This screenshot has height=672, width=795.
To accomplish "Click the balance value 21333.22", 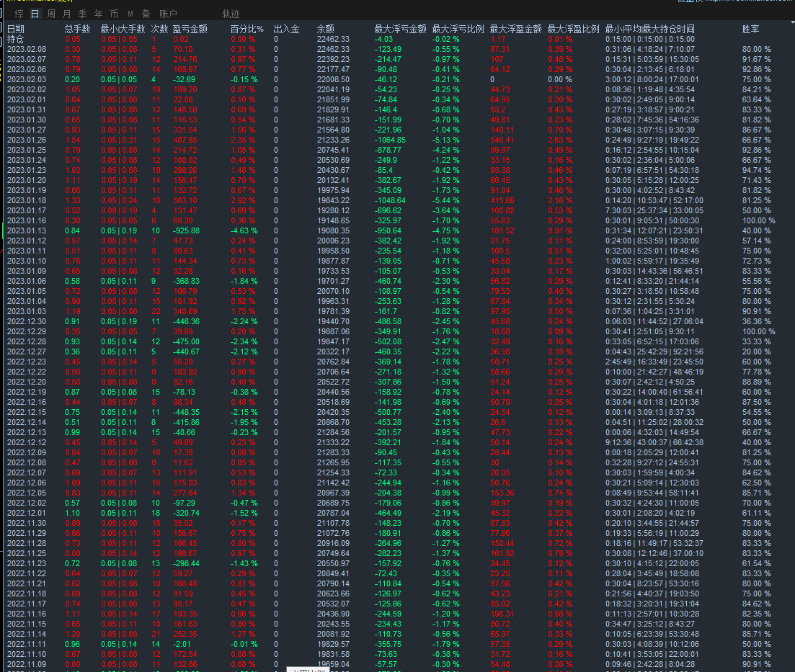I will [333, 442].
